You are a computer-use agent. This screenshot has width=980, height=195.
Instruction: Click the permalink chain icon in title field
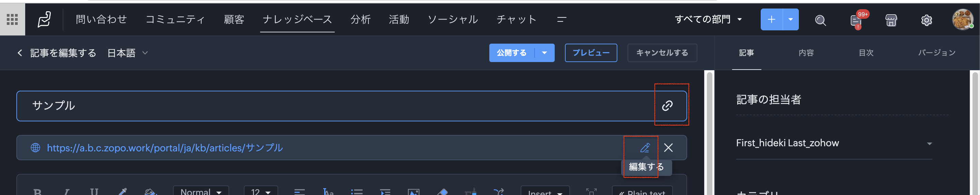[x=667, y=105]
